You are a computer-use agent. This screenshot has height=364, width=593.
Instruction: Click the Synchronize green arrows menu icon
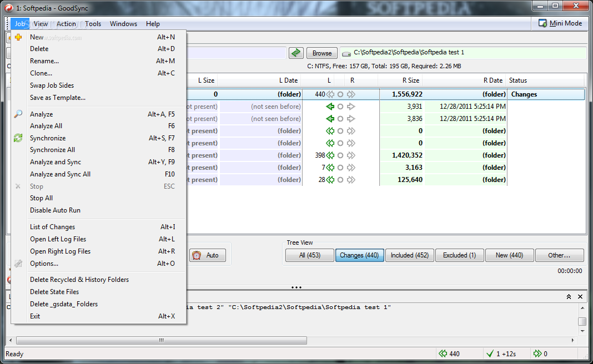point(18,138)
